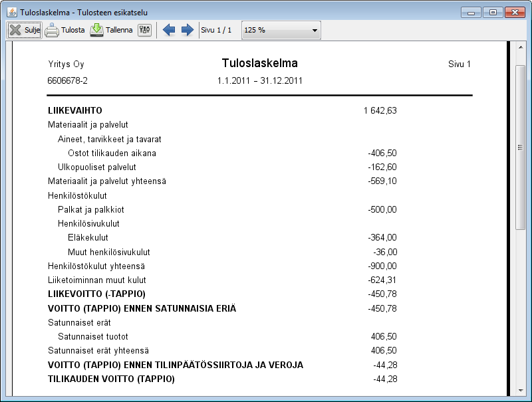Go to the next page with the right arrow

click(x=188, y=30)
